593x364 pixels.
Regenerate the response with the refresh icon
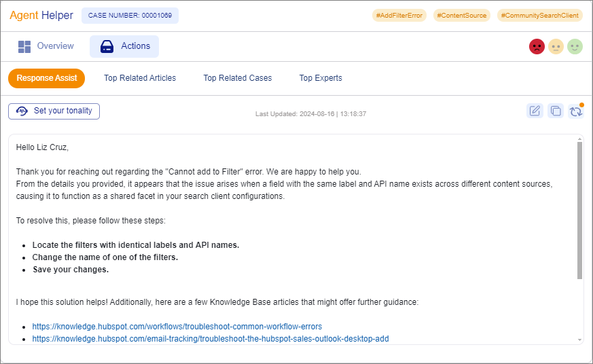click(576, 111)
